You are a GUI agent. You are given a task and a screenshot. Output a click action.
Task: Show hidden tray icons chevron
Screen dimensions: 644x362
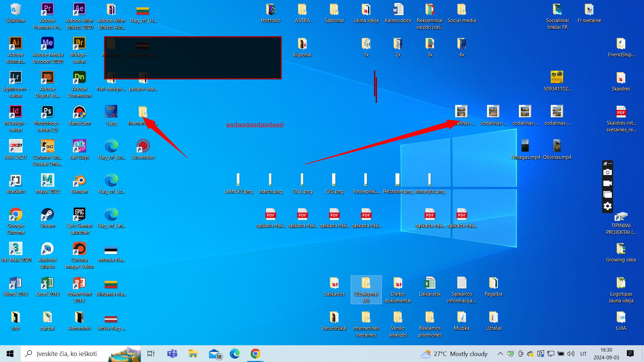click(x=500, y=354)
